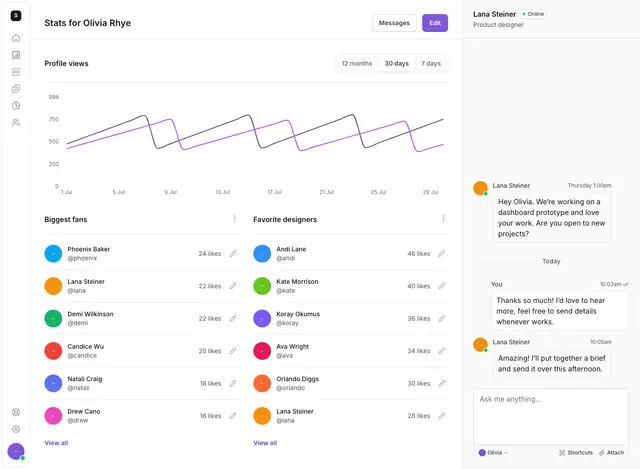Open the settings gear sidebar icon
640x469 pixels.
[16, 429]
